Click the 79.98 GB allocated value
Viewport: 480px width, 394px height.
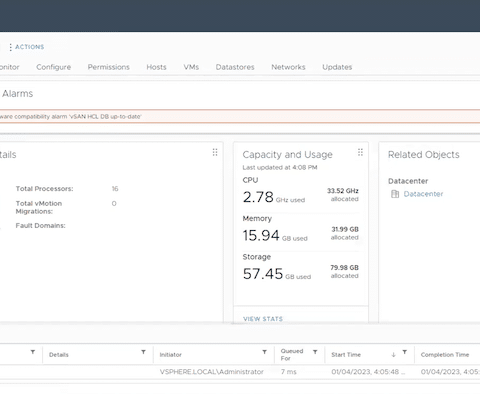point(345,271)
